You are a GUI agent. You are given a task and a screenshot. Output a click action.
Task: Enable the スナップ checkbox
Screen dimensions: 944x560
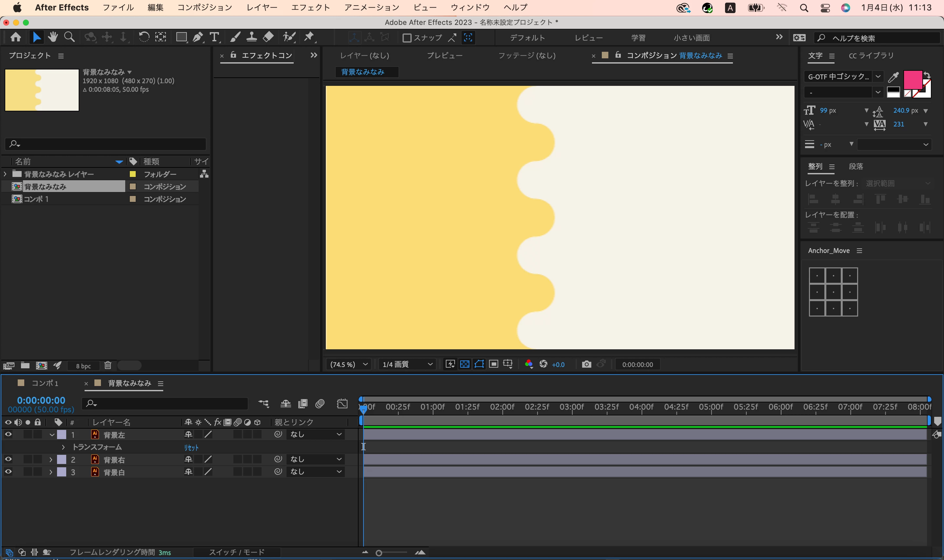407,38
